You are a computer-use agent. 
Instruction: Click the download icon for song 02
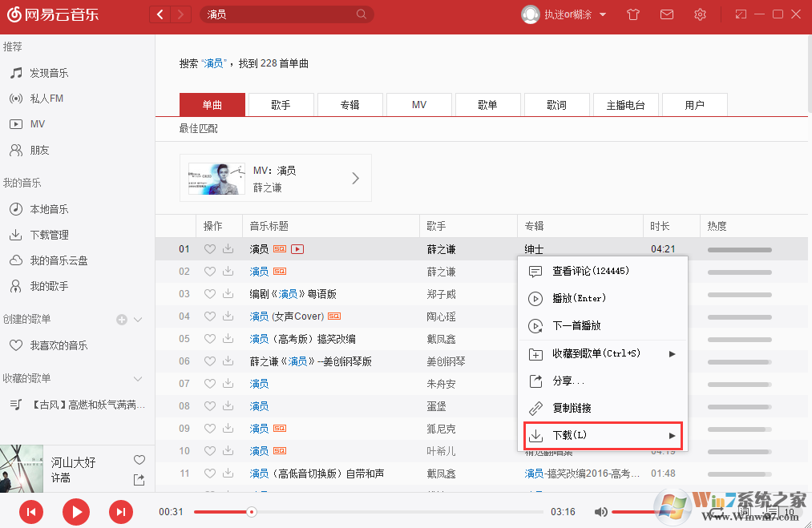click(227, 271)
